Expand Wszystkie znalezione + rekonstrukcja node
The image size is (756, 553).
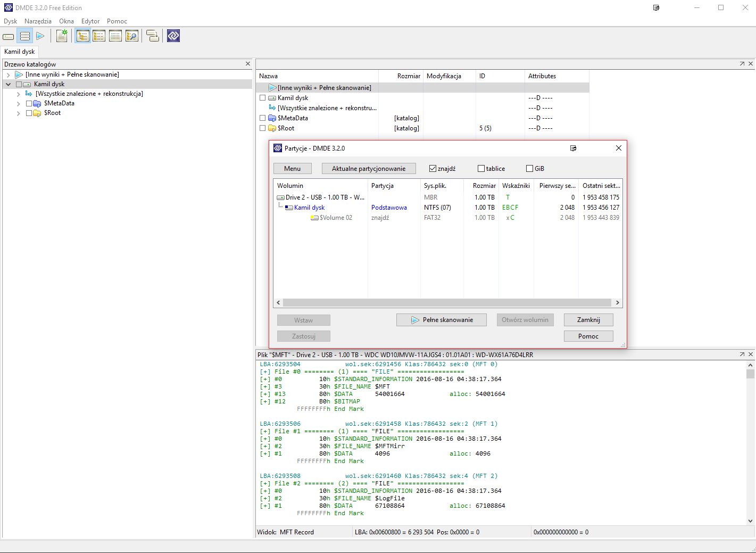(x=19, y=94)
